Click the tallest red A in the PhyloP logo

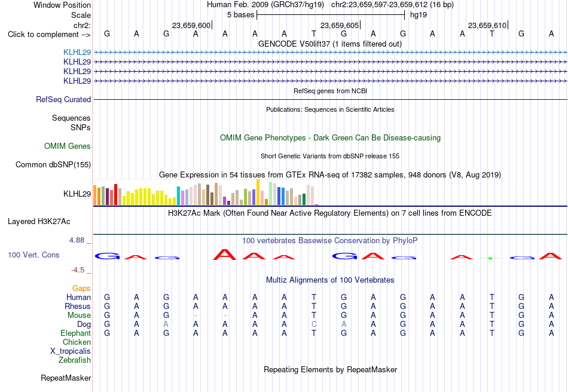pos(225,255)
